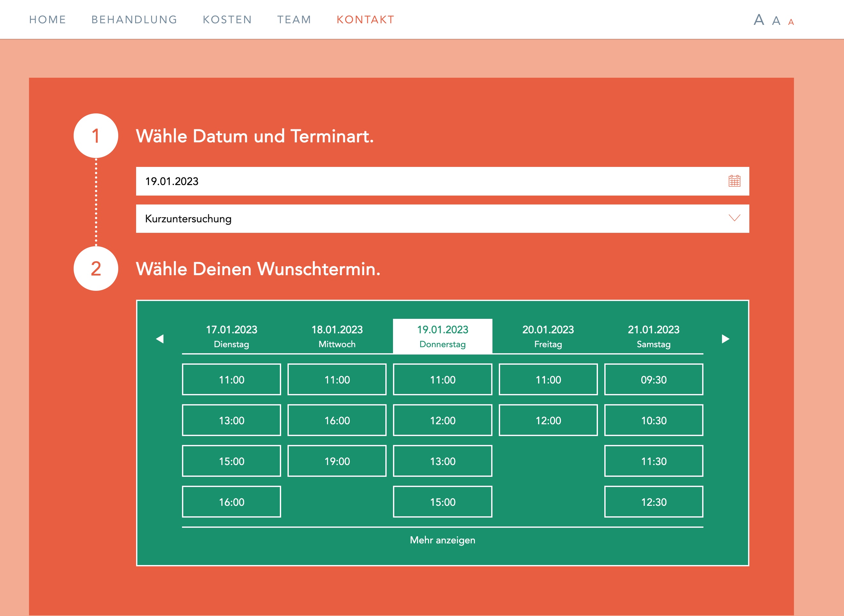Book the Donnerstag 15:00 time slot
The image size is (844, 616).
442,502
